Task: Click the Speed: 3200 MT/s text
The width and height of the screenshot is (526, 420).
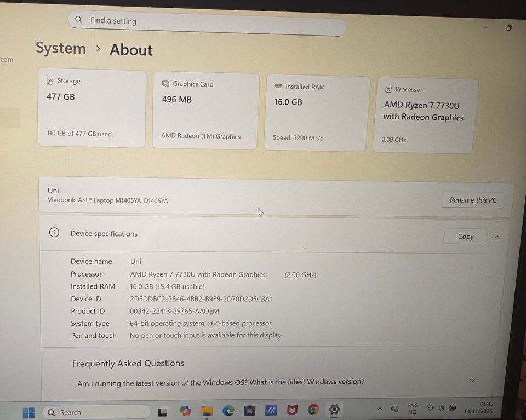Action: 298,138
